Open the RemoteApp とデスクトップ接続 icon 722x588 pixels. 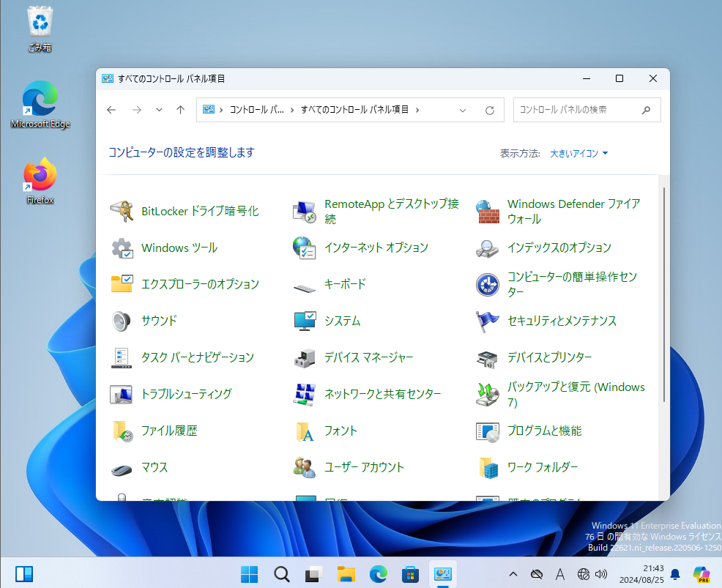point(305,212)
